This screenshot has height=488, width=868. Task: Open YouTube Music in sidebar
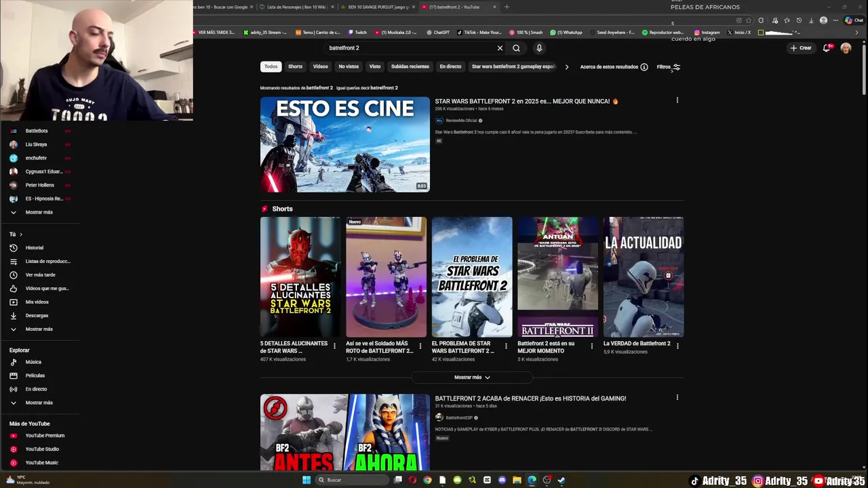(41, 462)
